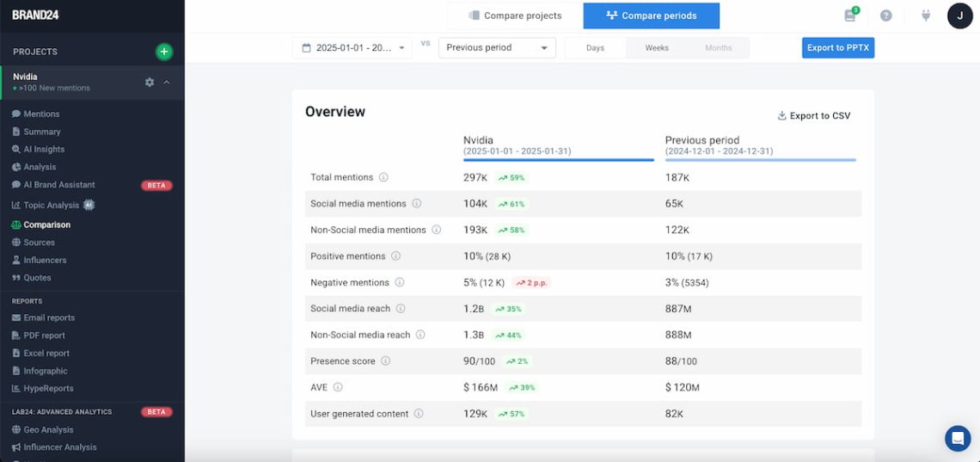The width and height of the screenshot is (980, 462).
Task: Click the 297K total mentions value
Action: pos(475,177)
